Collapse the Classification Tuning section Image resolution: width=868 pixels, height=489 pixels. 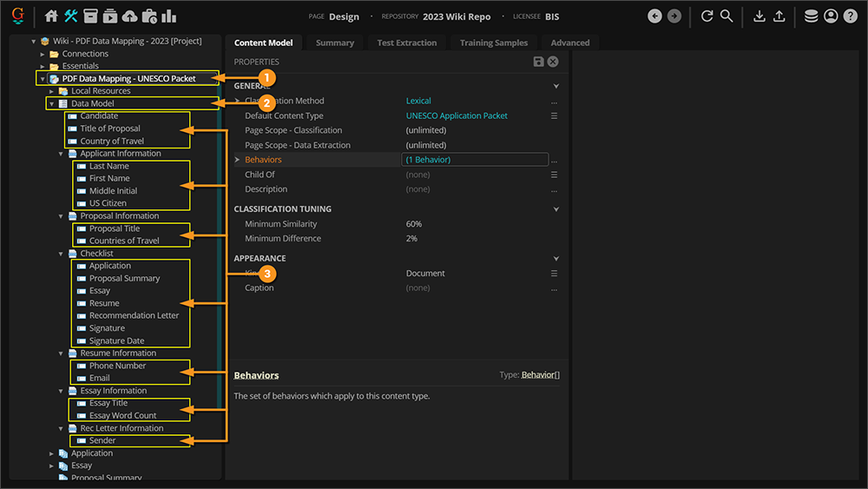click(556, 209)
